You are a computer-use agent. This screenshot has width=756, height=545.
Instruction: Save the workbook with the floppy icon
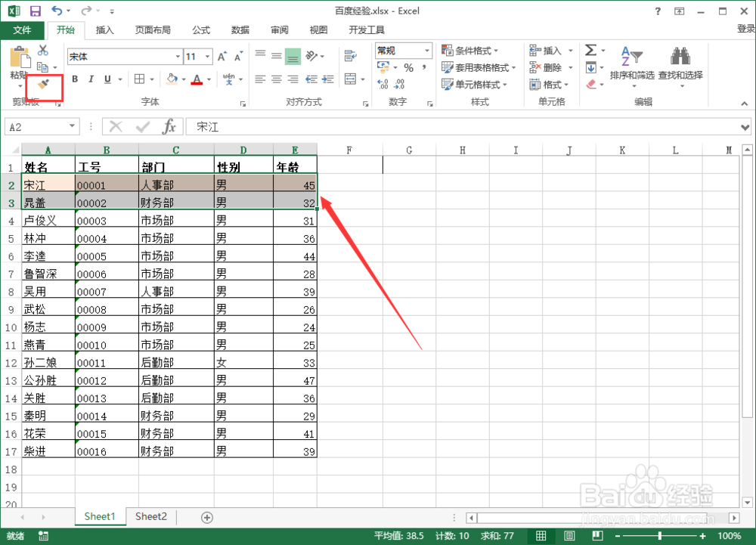tap(36, 11)
